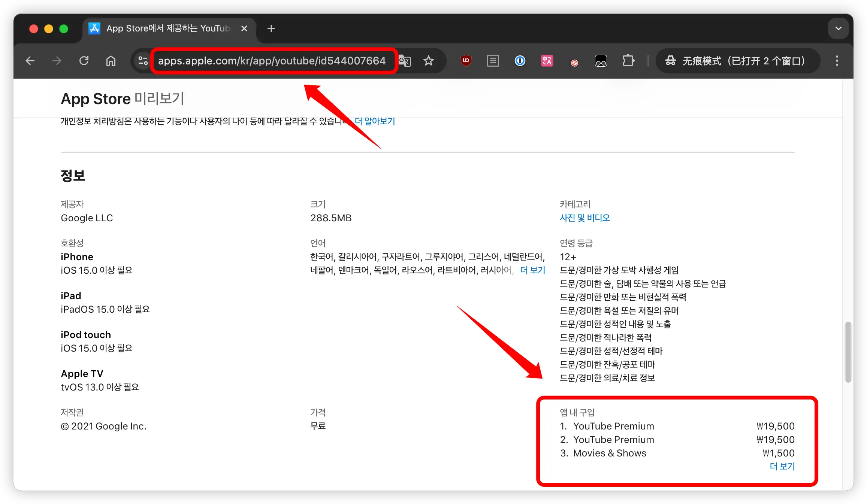Click the ₩1,500 price text
The width and height of the screenshot is (867, 504).
(778, 453)
